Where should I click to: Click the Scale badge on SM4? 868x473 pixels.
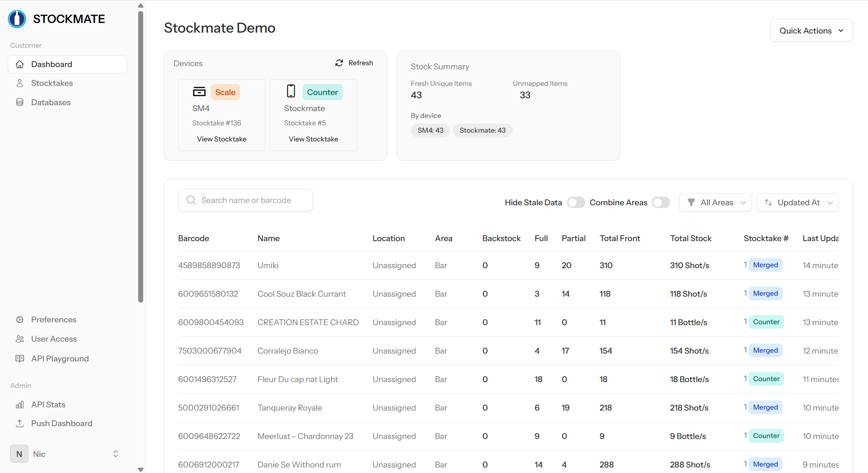[225, 92]
